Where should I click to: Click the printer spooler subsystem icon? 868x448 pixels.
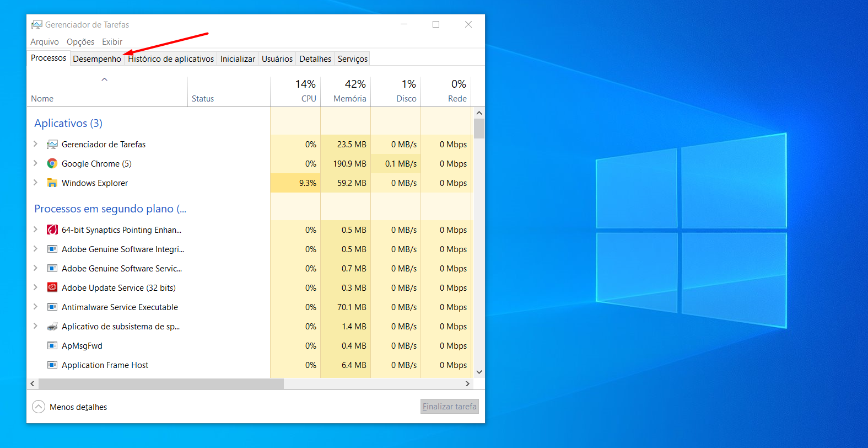pyautogui.click(x=52, y=327)
